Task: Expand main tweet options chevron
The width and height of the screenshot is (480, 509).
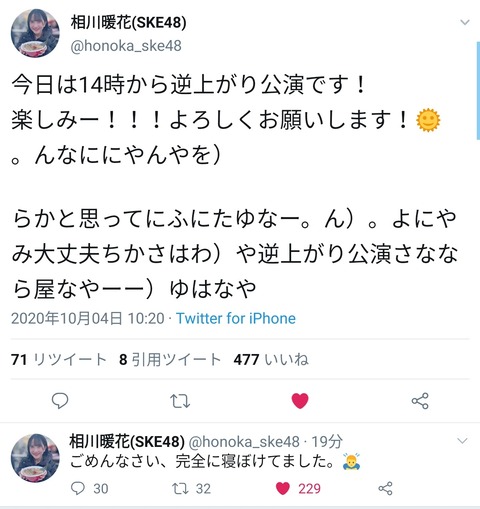Action: (465, 23)
